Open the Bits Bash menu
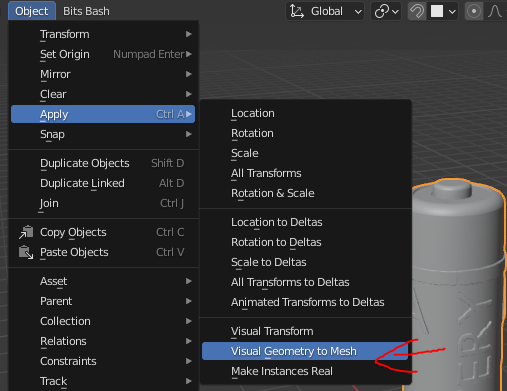507x391 pixels. pos(86,11)
